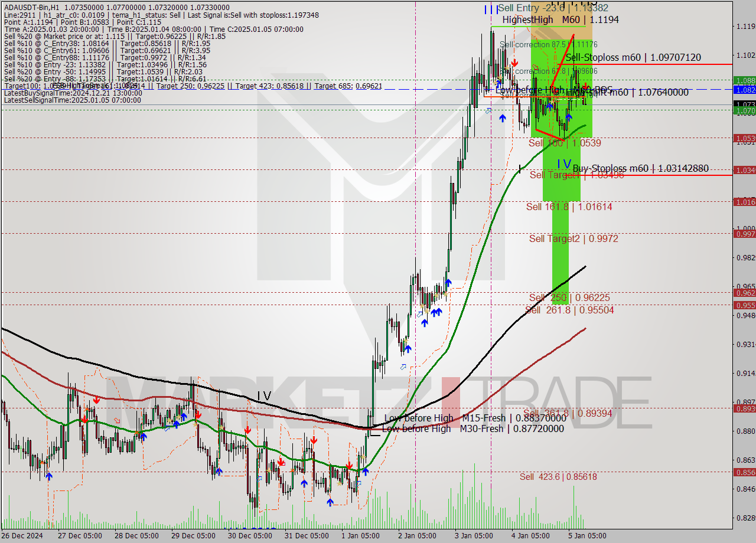The image size is (756, 543).
Task: Click the '31 Dec 05:00' time axis label
Action: pyautogui.click(x=306, y=536)
